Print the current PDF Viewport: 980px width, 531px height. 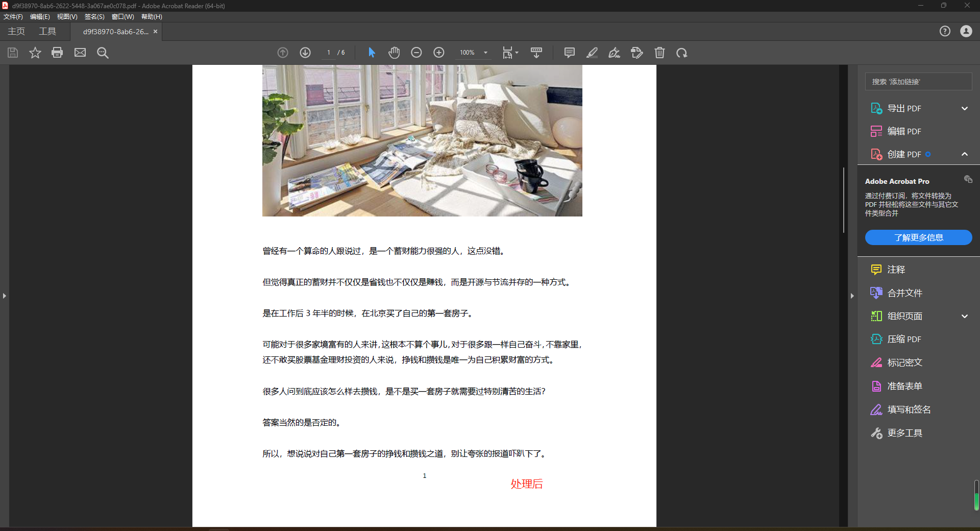(57, 53)
